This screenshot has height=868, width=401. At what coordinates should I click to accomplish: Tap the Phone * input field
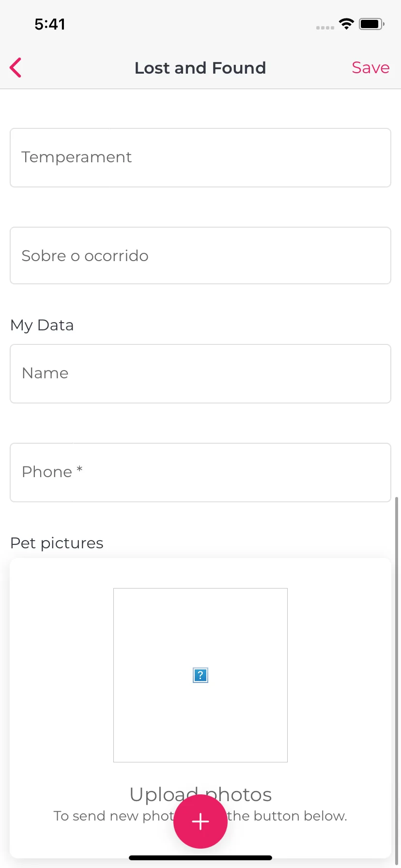pos(200,472)
